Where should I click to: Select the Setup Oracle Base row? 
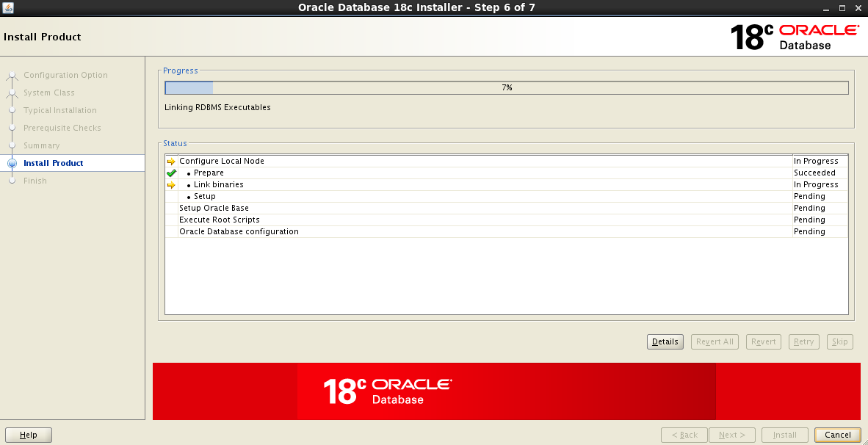(x=507, y=208)
